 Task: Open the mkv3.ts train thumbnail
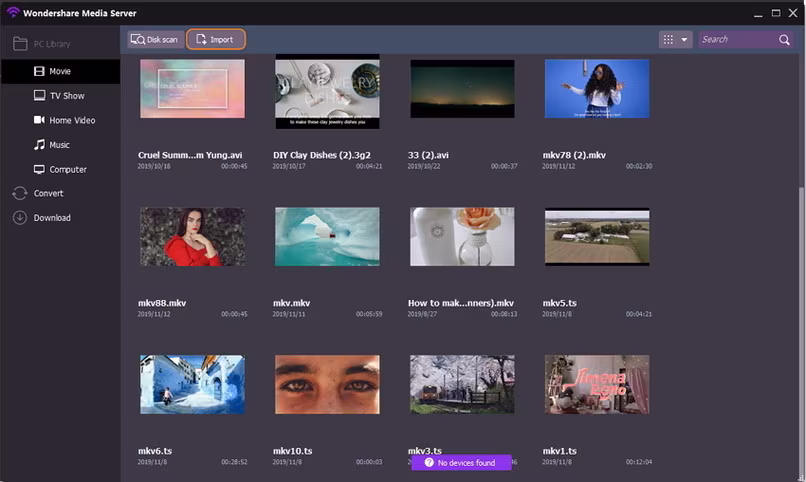click(x=462, y=384)
